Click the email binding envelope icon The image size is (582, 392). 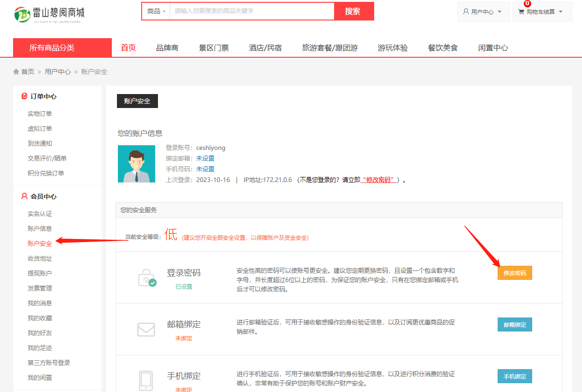tap(146, 330)
